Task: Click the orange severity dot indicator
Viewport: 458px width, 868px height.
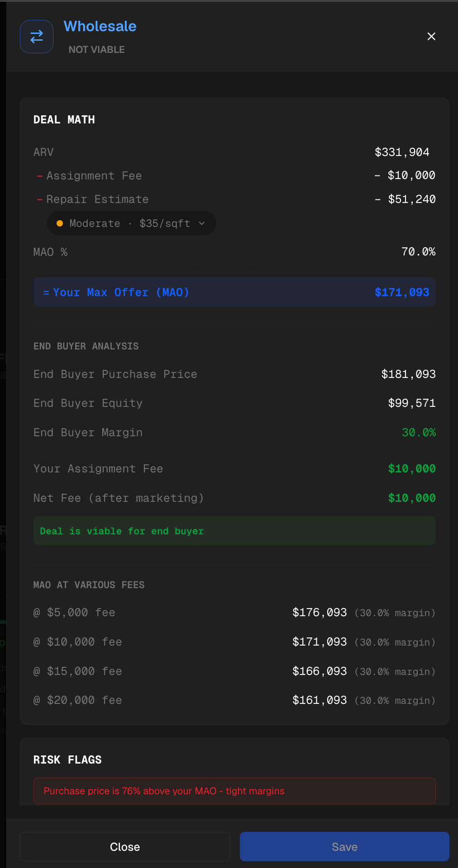Action: tap(60, 223)
